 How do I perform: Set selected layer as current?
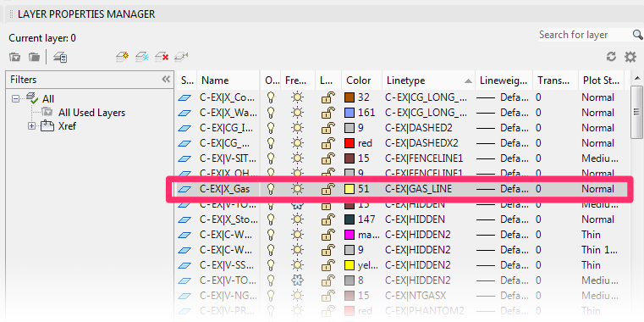tap(182, 57)
